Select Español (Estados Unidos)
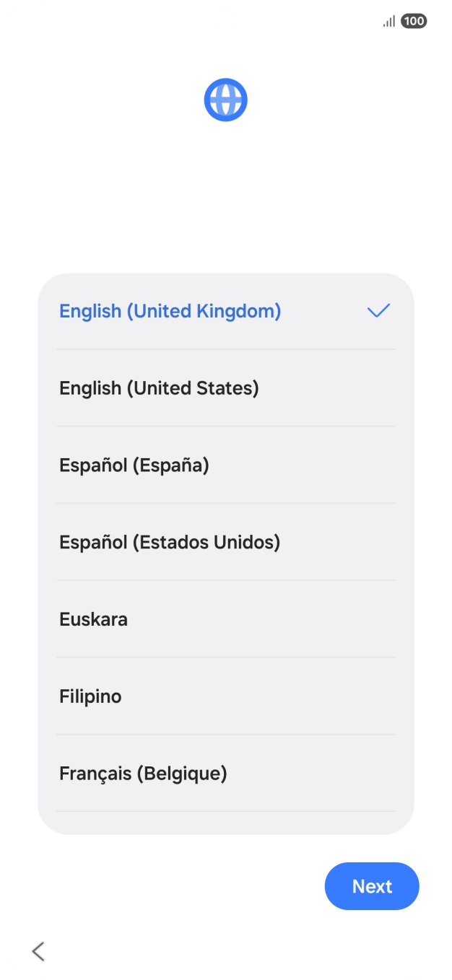The width and height of the screenshot is (452, 980). [169, 542]
